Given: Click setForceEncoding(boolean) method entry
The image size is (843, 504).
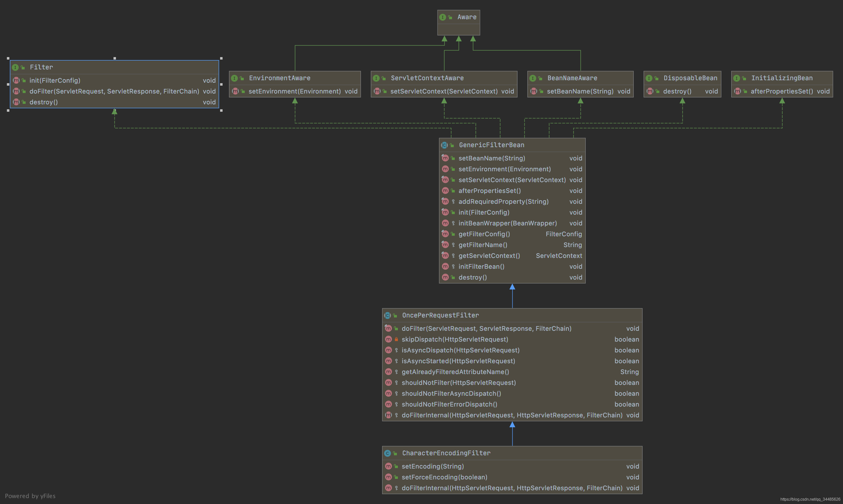Looking at the screenshot, I should point(444,477).
